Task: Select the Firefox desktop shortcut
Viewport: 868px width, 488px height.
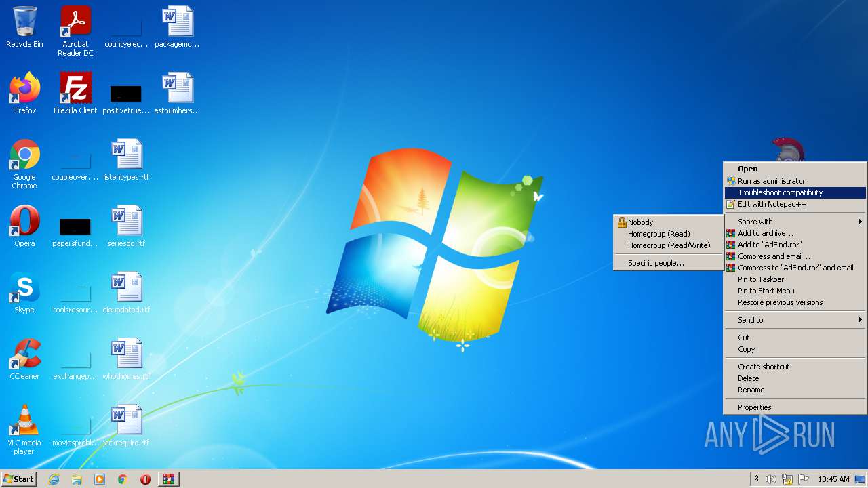Action: click(x=24, y=94)
